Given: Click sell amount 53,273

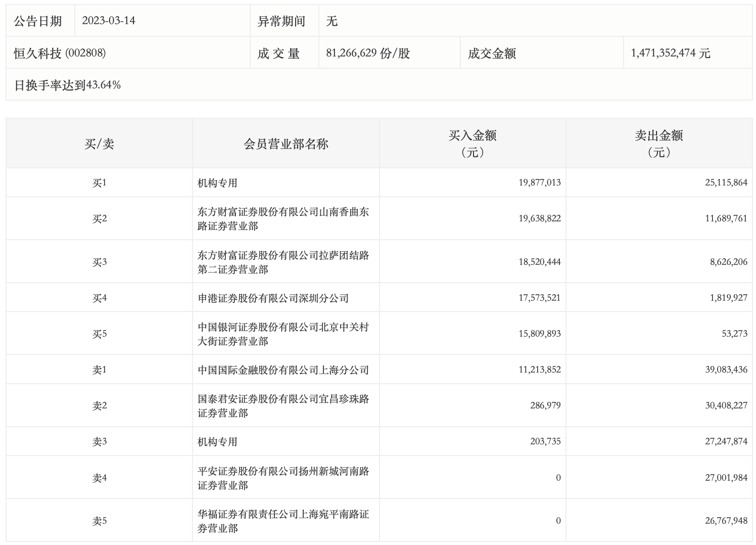Looking at the screenshot, I should 735,334.
